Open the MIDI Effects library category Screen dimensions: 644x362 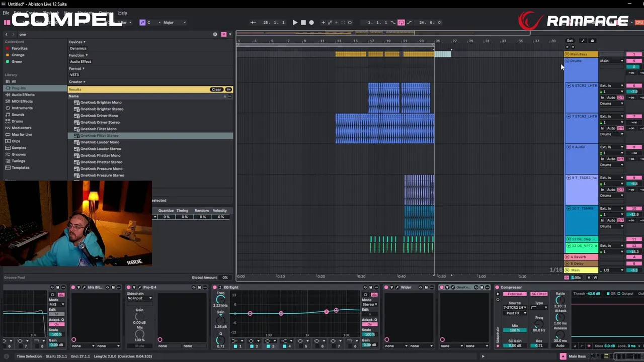click(22, 101)
